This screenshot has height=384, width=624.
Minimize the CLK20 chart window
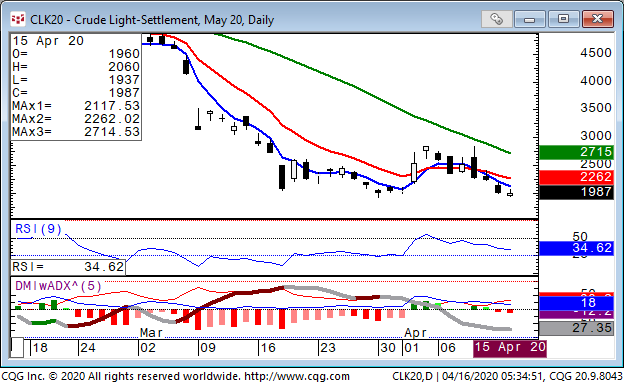tap(529, 19)
